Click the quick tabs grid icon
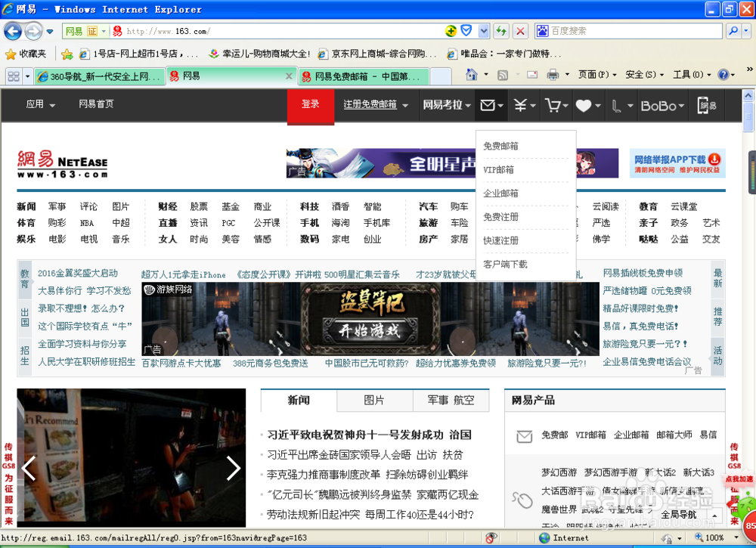Screen dimensions: 756x548 coord(14,76)
